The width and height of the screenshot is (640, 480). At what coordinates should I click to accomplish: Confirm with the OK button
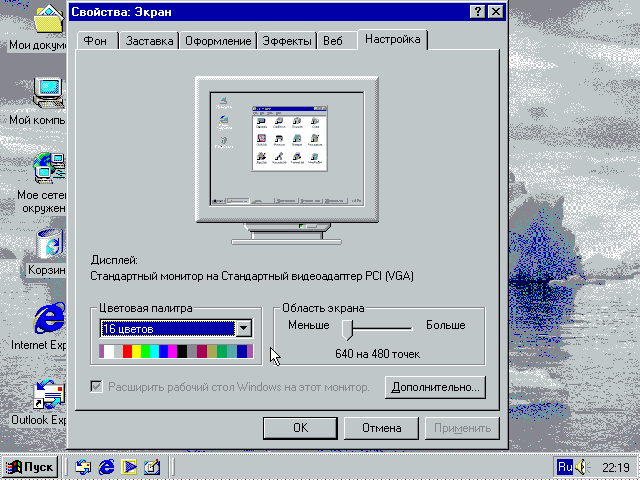tap(300, 428)
